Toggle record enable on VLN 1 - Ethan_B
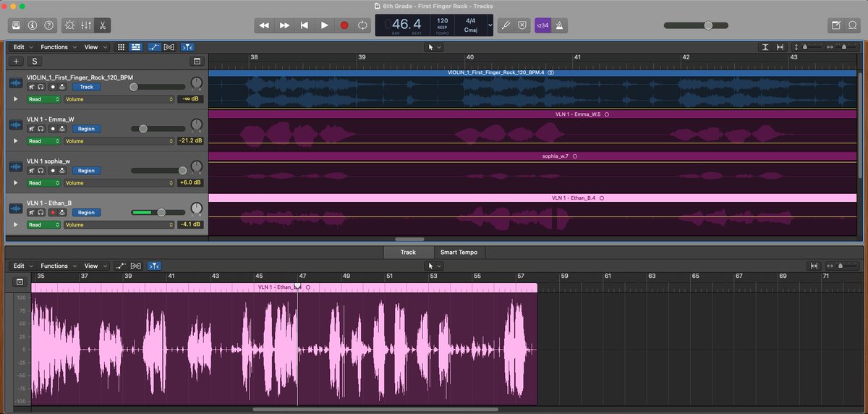This screenshot has height=414, width=868. (53, 212)
